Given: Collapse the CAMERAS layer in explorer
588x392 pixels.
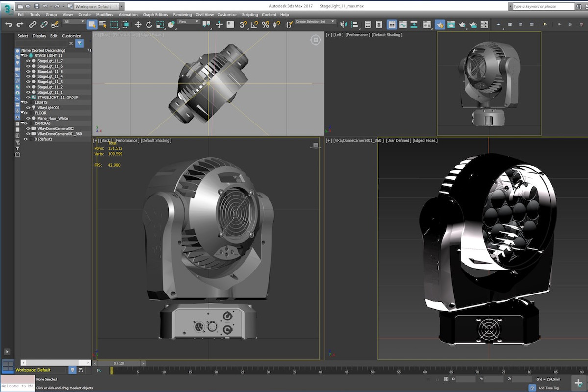Looking at the screenshot, I should pos(22,123).
